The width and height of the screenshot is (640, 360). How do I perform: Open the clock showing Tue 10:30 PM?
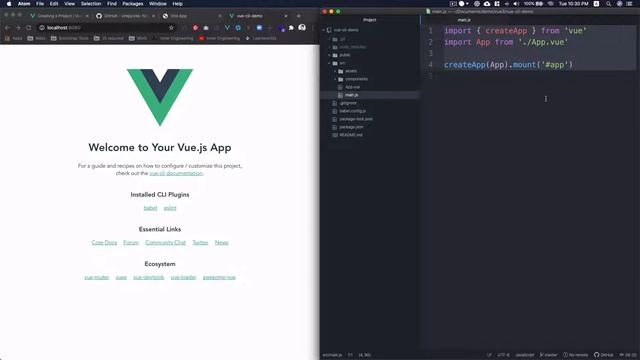(573, 4)
